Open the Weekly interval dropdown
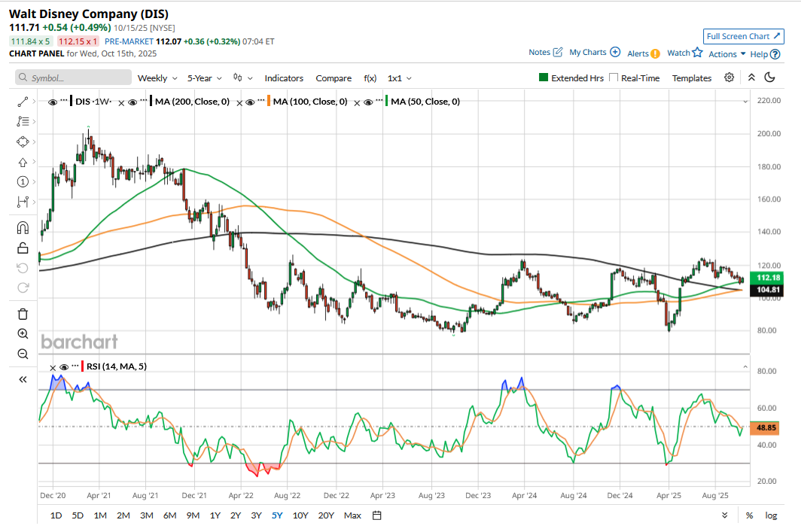This screenshot has width=801, height=532. 157,78
